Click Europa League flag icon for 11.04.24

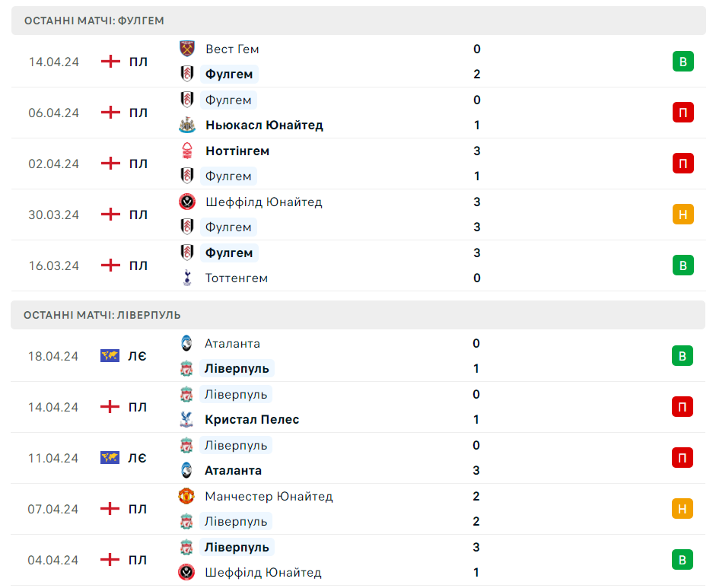coord(110,457)
